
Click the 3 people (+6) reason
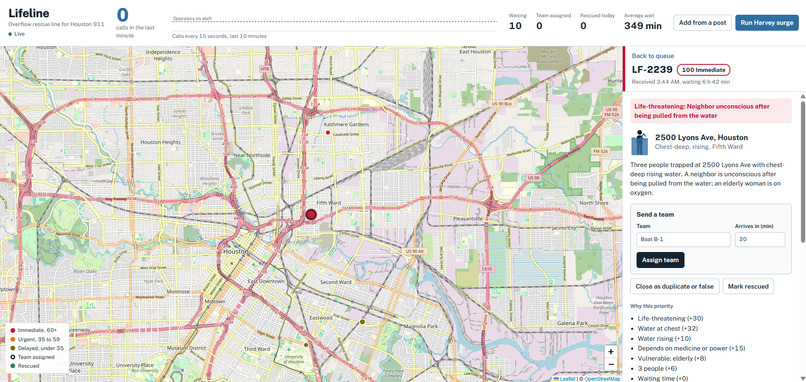coord(657,369)
